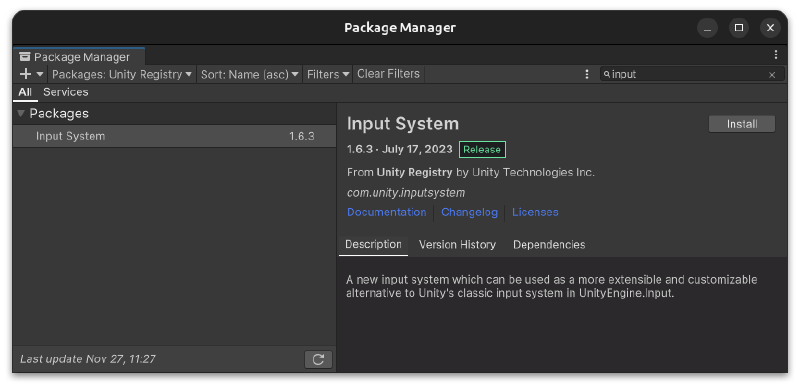Click the '1.6.3 · July 17, 2023' text
This screenshot has height=388, width=800.
[399, 149]
